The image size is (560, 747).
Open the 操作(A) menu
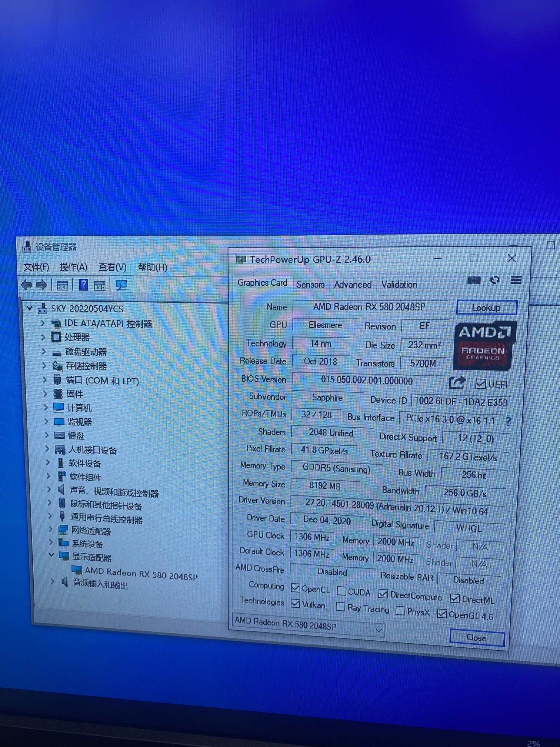[73, 267]
